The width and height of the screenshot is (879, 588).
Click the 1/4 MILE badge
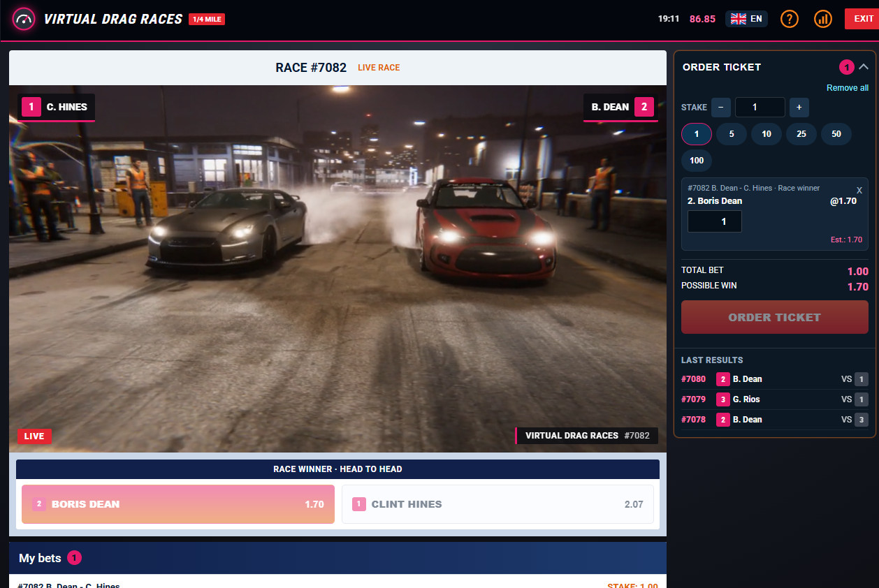tap(207, 20)
